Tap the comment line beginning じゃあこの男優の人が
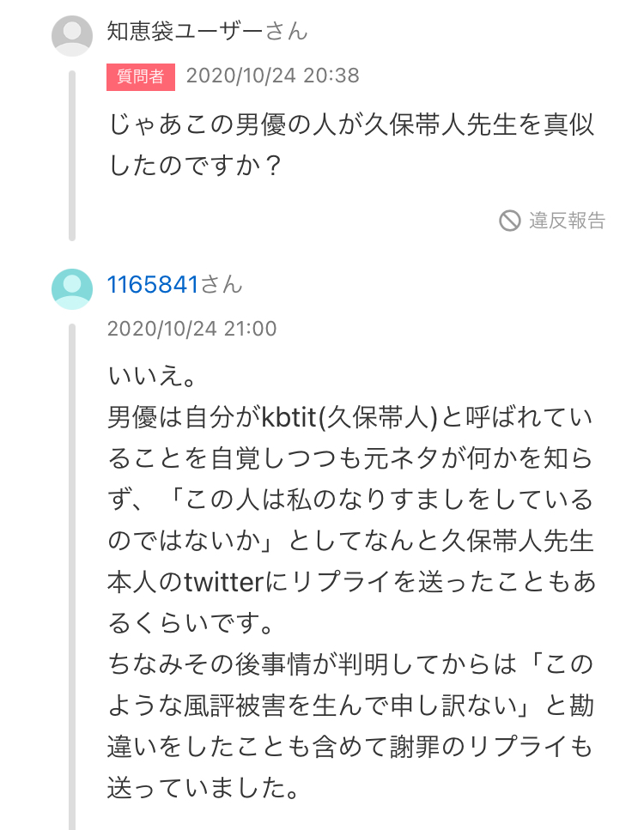Screen dimensions: 644x830 tap(350, 125)
